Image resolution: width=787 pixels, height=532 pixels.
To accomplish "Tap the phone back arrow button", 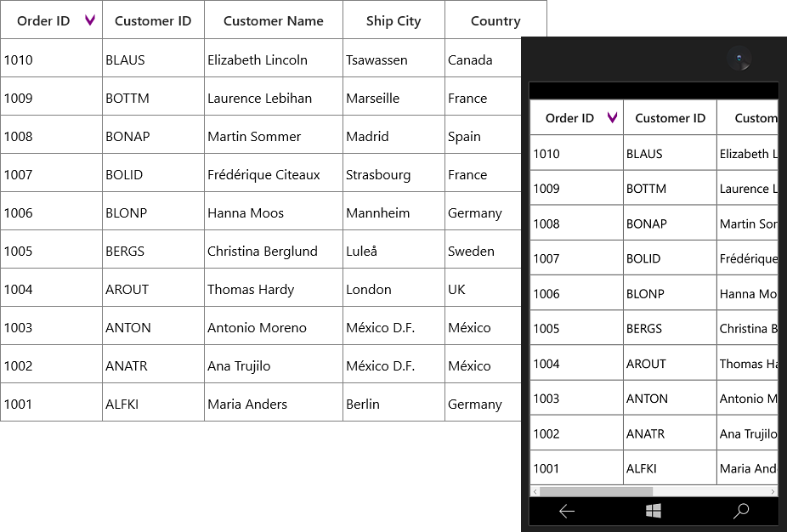I will pos(567,512).
